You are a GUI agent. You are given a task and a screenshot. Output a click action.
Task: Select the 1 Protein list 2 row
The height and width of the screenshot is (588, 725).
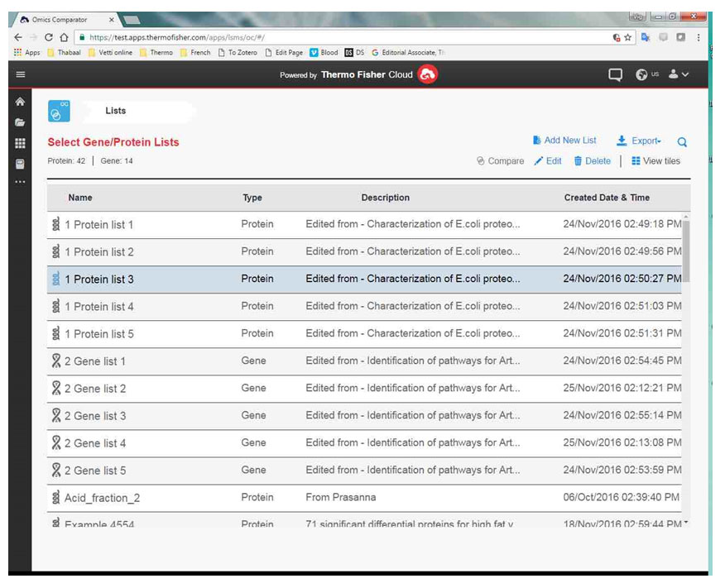pyautogui.click(x=364, y=251)
